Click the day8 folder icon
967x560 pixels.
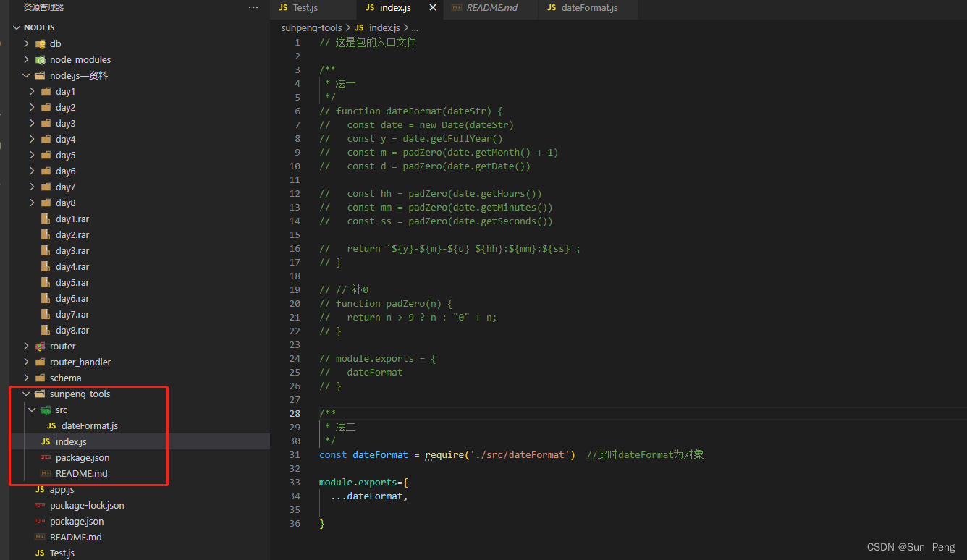pyautogui.click(x=46, y=203)
